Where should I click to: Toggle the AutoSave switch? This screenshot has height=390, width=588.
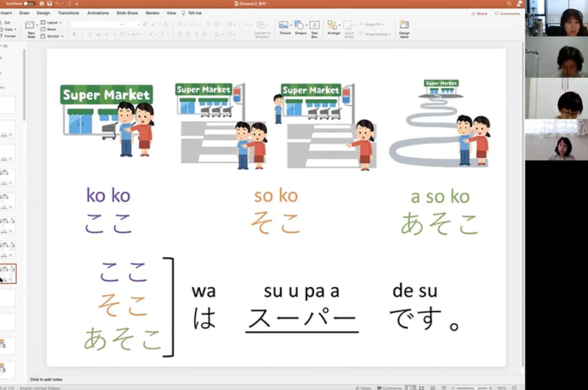pyautogui.click(x=29, y=4)
